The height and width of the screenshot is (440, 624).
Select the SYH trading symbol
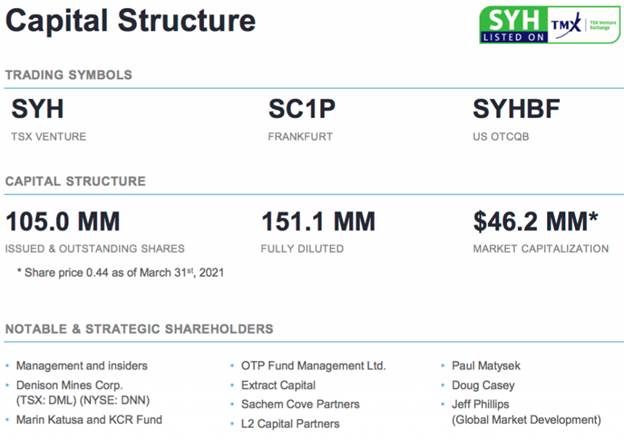click(37, 109)
